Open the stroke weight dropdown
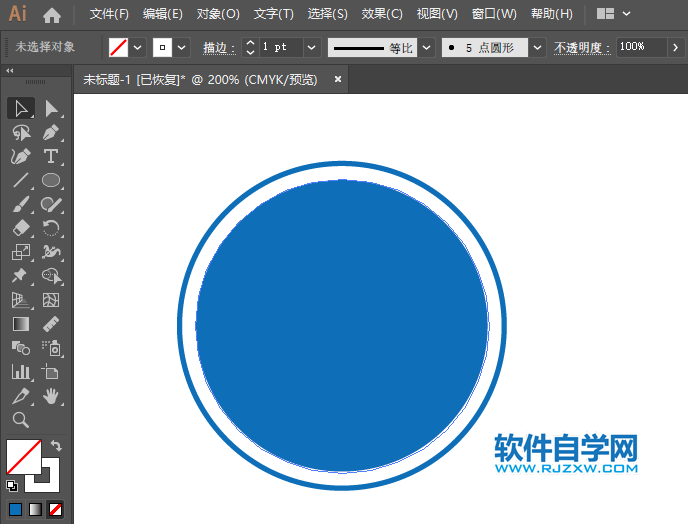The height and width of the screenshot is (524, 688). (x=312, y=47)
